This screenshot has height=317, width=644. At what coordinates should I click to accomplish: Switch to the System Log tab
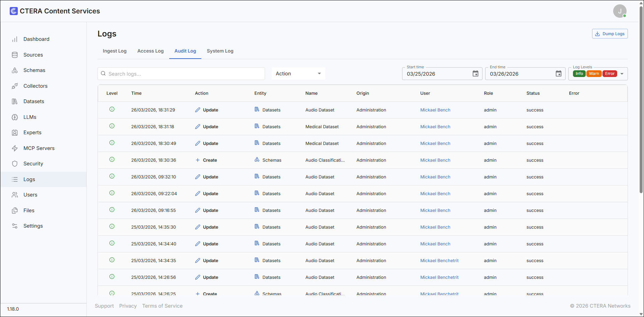(x=220, y=51)
